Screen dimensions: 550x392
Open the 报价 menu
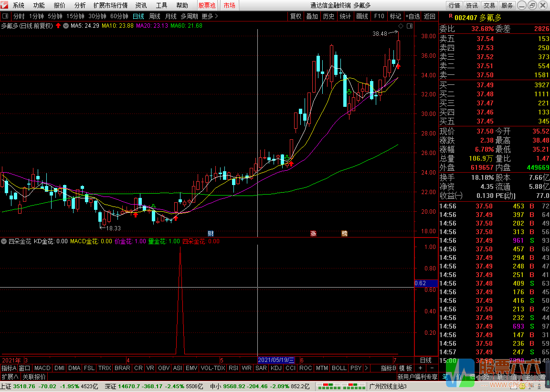[59, 5]
